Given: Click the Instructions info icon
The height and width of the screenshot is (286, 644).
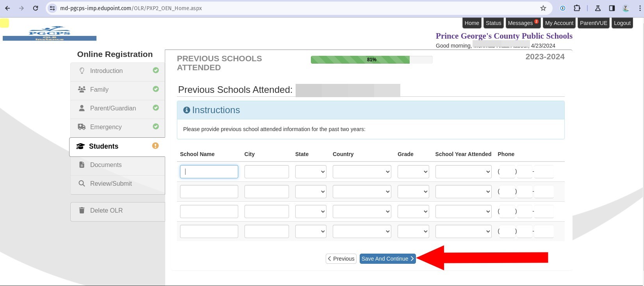Looking at the screenshot, I should click(187, 110).
